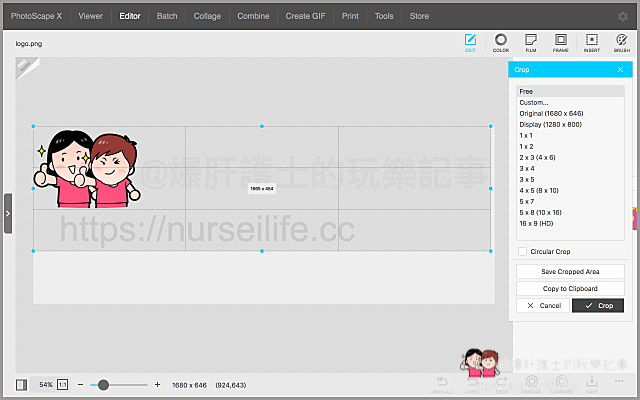This screenshot has width=640, height=400.
Task: Click the Compare icon
Action: point(562,385)
